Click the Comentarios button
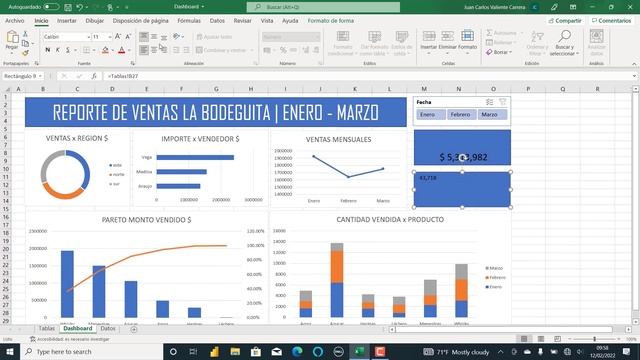640x360 pixels. tap(611, 20)
